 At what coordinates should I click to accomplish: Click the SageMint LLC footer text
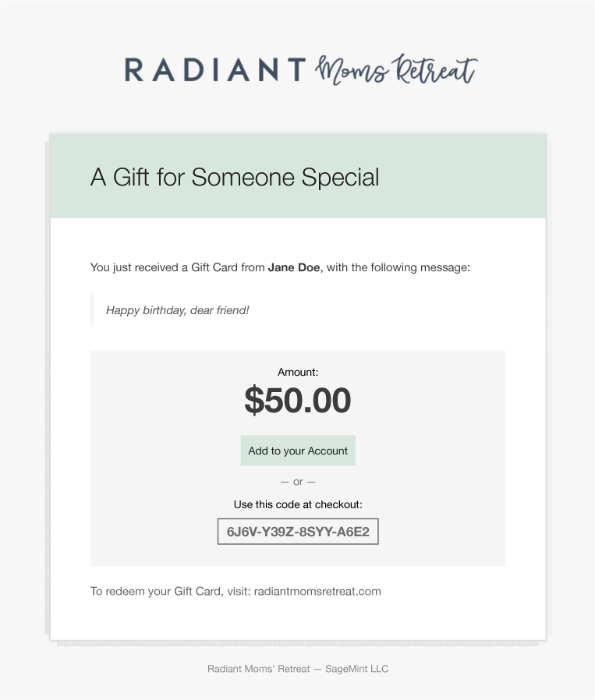[356, 669]
